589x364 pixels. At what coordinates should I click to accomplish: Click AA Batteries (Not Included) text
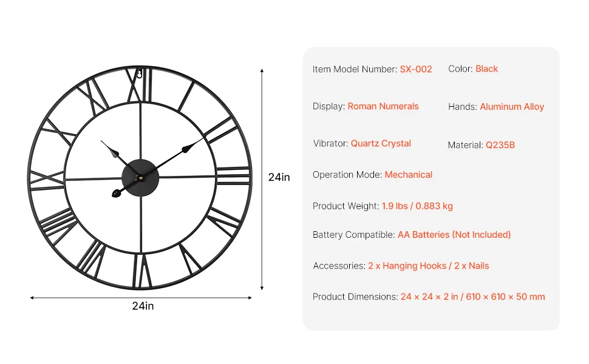(x=454, y=235)
